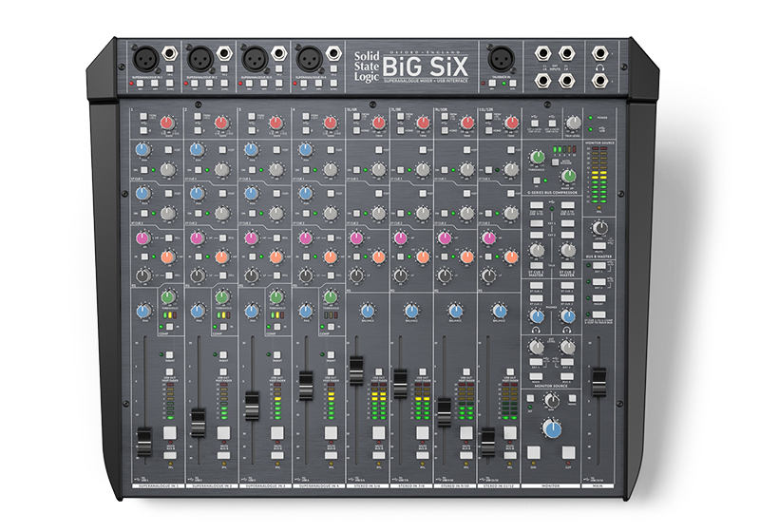Click channel 2 quarter-inch line input jack
Viewport: 760px width, 532px height.
pyautogui.click(x=224, y=53)
